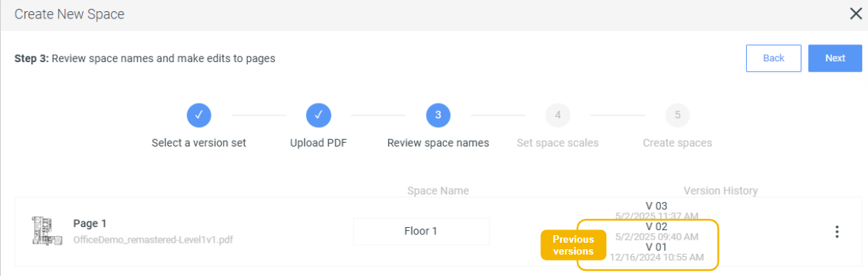
Task: Click the 5/2/2025 09:40 AM timestamp
Action: pos(657,237)
